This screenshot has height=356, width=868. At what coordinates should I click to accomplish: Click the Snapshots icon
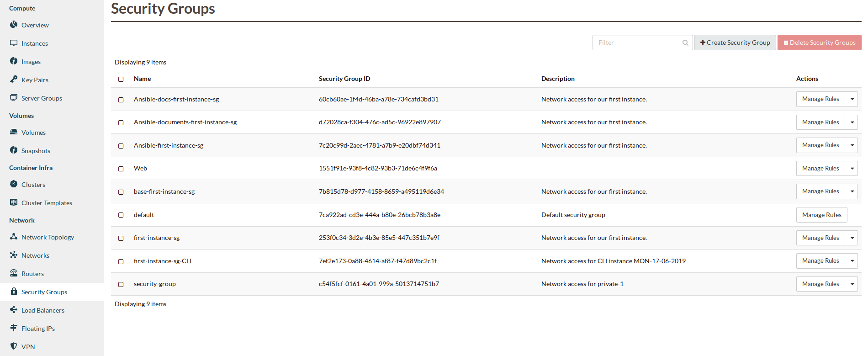pyautogui.click(x=14, y=150)
